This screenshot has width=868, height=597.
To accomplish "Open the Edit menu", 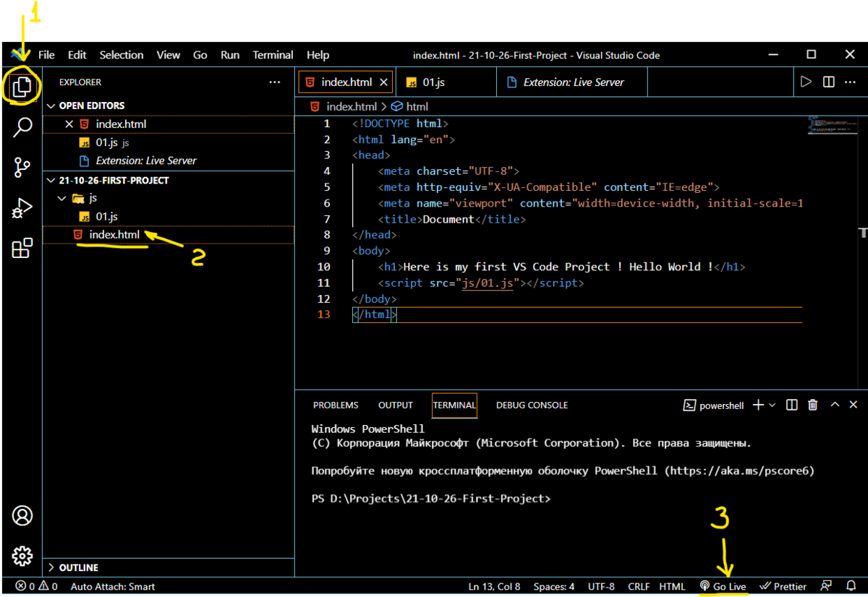I will (77, 55).
